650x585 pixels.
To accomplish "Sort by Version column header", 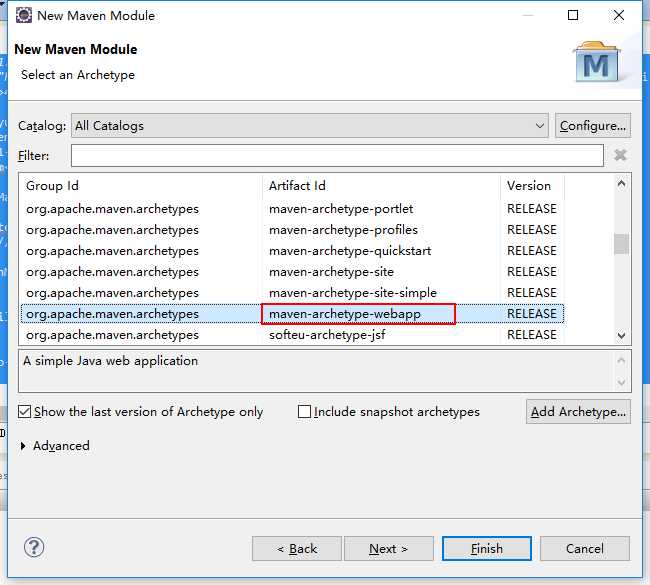I will click(x=532, y=186).
